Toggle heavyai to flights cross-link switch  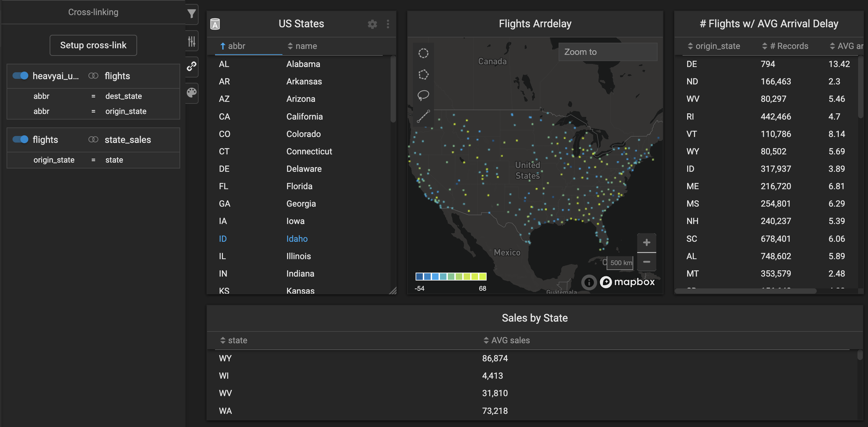click(x=20, y=76)
